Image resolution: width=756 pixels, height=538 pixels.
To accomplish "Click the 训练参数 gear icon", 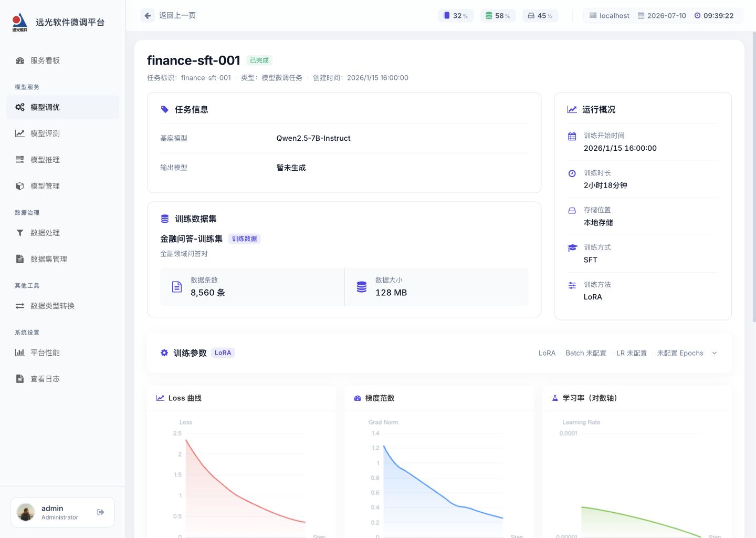I will tap(164, 353).
